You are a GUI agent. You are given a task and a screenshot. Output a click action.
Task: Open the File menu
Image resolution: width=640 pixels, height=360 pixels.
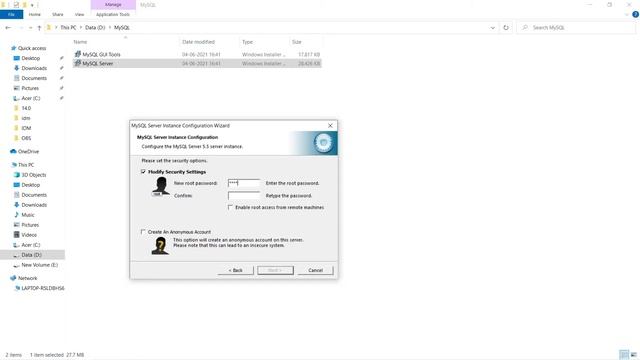coord(11,14)
